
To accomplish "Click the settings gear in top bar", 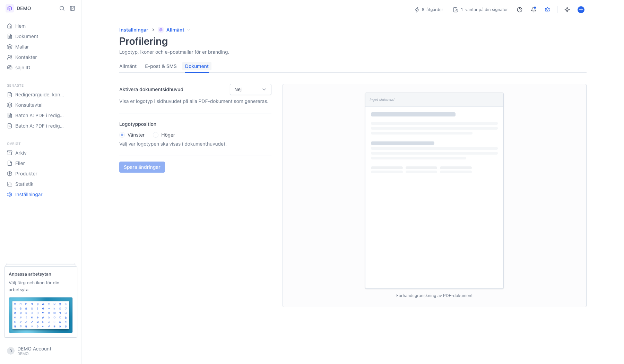I will pos(547,10).
